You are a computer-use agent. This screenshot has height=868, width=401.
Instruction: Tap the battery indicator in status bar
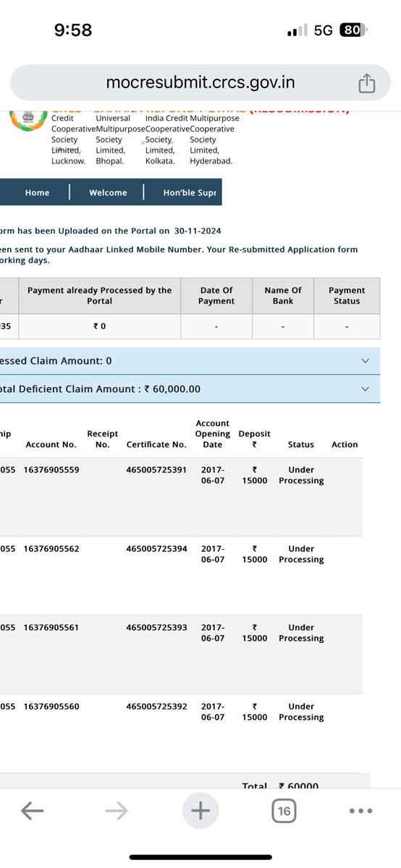353,30
